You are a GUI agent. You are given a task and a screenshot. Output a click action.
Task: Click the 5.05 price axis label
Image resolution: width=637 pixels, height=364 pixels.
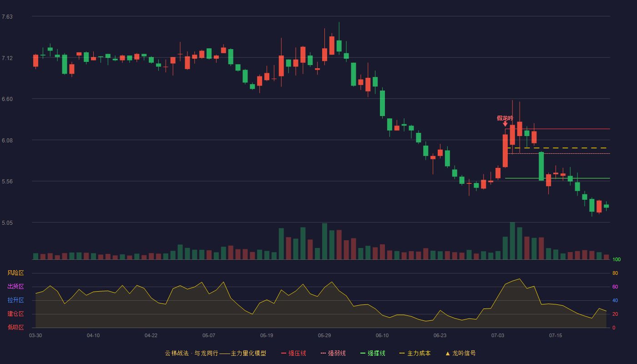(7, 223)
